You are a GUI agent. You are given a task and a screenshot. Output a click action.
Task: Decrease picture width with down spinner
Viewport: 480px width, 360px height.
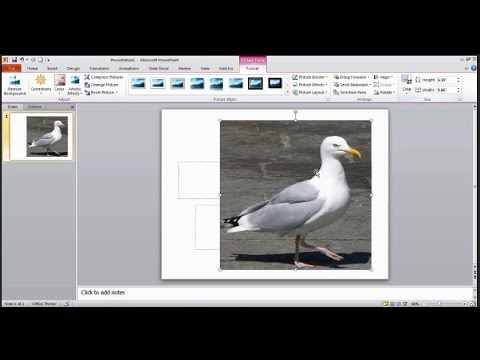tap(458, 92)
